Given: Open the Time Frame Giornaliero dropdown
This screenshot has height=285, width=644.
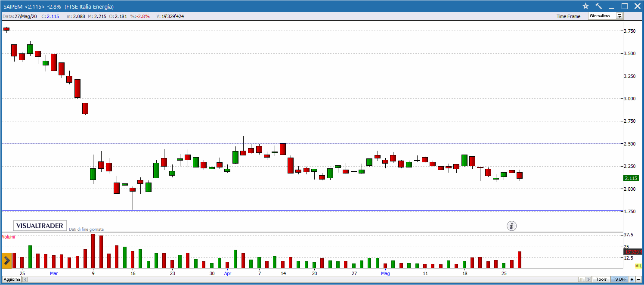Looking at the screenshot, I should tap(606, 16).
